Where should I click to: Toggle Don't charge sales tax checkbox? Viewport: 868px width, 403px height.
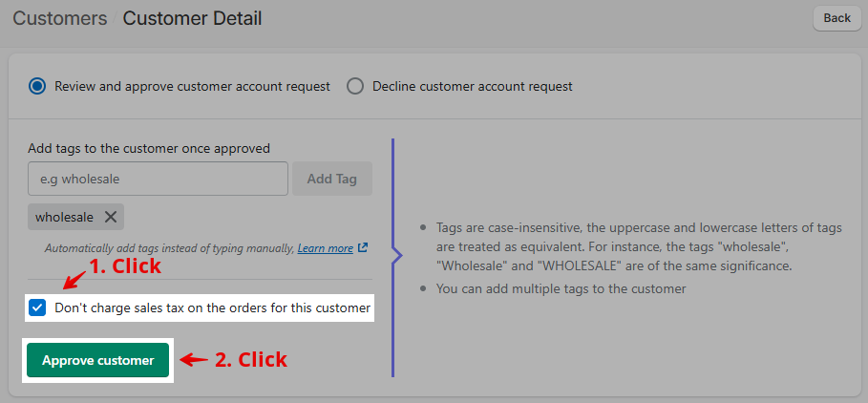[x=37, y=308]
